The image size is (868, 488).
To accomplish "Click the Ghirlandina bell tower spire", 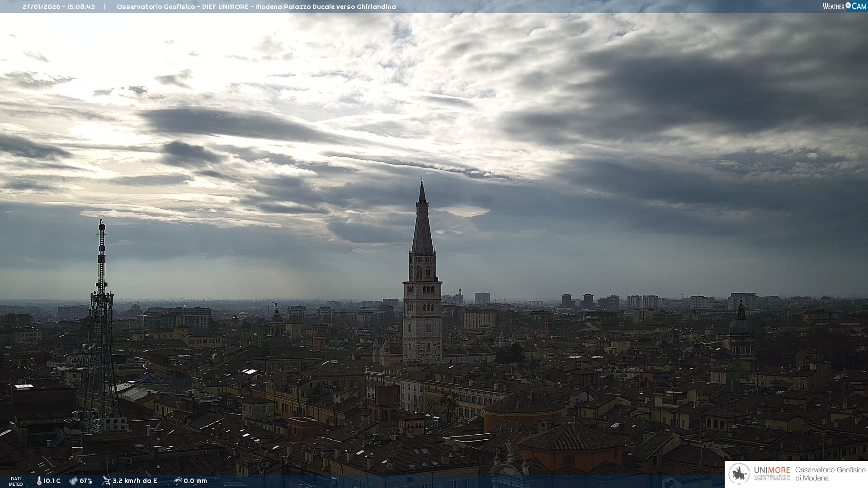I will (x=422, y=217).
